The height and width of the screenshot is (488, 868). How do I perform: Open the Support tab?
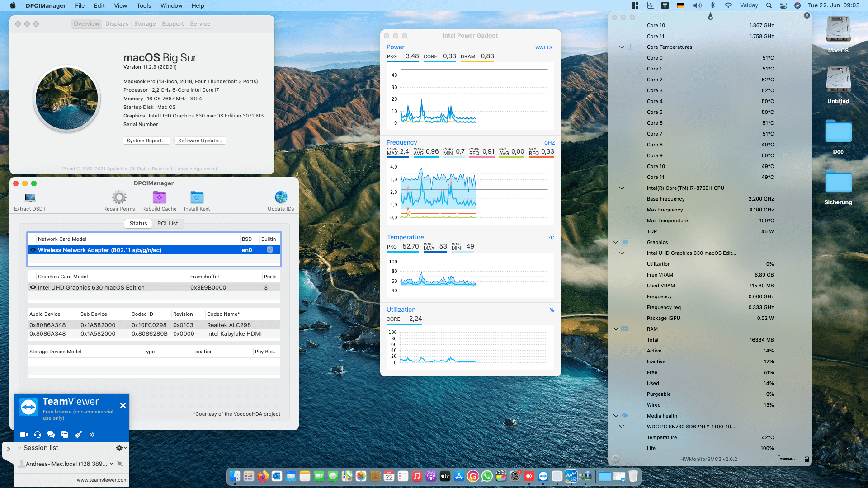(x=173, y=24)
